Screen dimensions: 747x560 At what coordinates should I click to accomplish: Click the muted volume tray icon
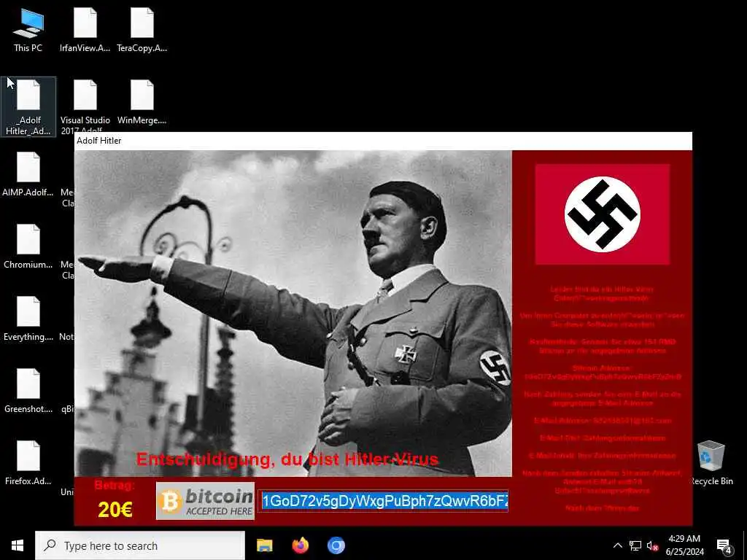652,545
